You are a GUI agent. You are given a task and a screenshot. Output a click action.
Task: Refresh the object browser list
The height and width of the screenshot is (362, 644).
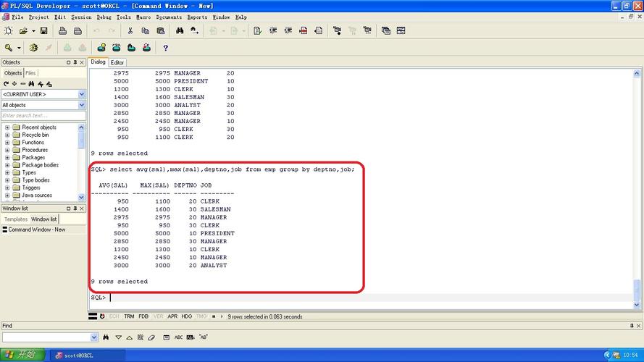pyautogui.click(x=6, y=84)
